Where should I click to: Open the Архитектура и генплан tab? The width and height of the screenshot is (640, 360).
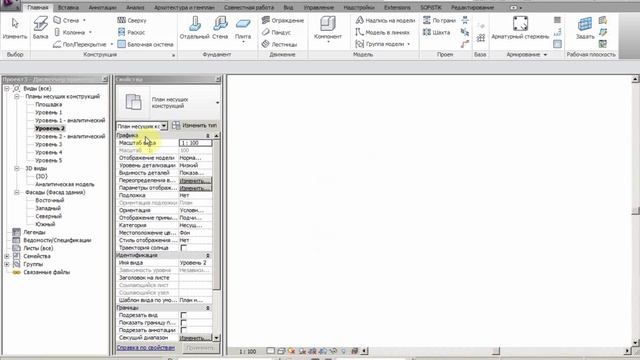(x=184, y=7)
